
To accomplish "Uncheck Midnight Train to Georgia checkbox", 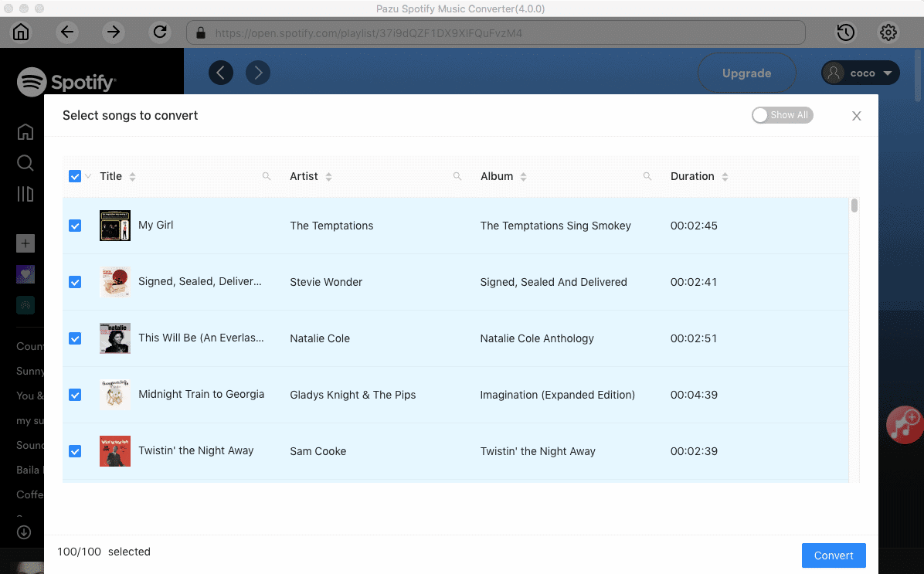I will (75, 395).
